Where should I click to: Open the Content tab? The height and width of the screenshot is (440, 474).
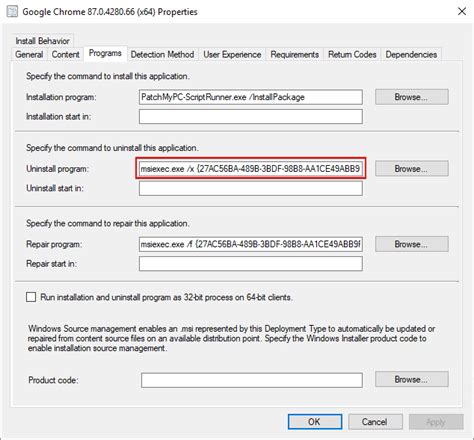[65, 55]
